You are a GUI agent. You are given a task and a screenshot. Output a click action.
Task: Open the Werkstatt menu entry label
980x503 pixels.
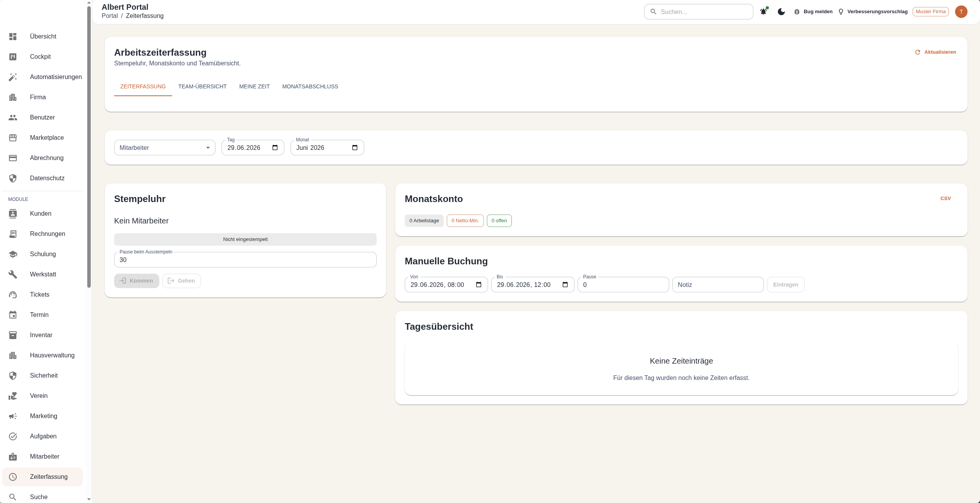click(43, 274)
